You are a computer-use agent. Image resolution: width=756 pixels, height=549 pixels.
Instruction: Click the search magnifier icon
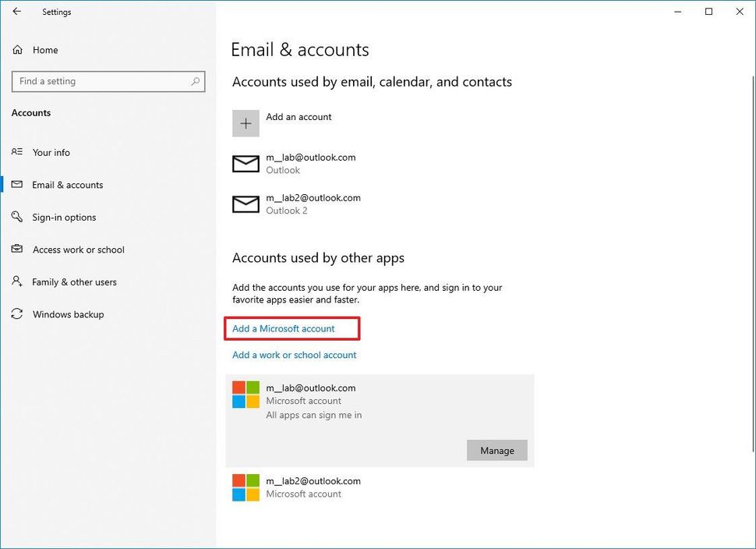point(196,81)
